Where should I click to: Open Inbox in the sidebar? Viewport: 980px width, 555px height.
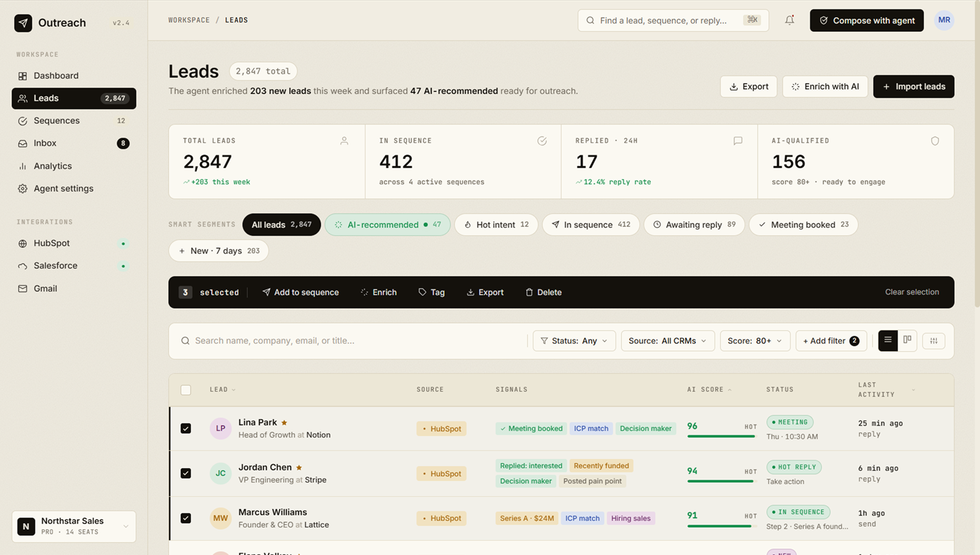click(74, 143)
